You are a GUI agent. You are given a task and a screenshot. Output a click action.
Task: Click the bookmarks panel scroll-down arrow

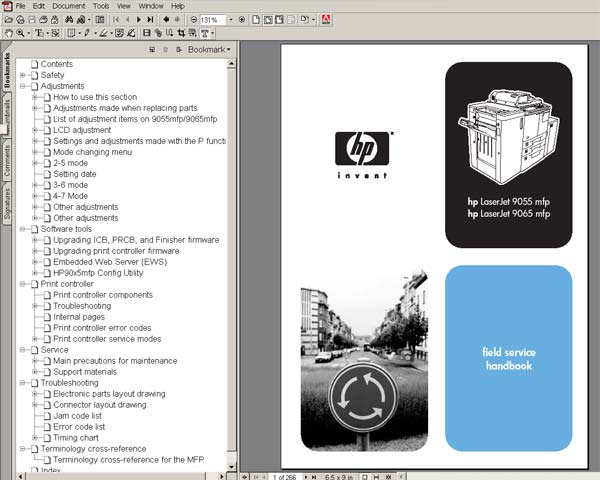coord(232,467)
